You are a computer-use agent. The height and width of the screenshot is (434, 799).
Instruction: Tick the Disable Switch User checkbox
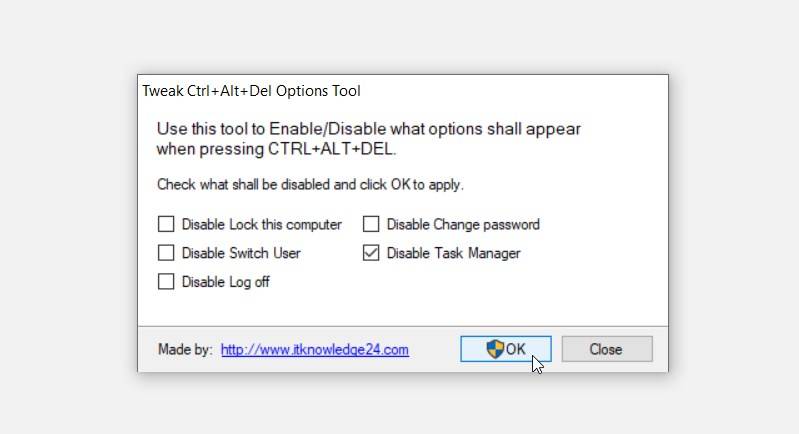pos(166,253)
